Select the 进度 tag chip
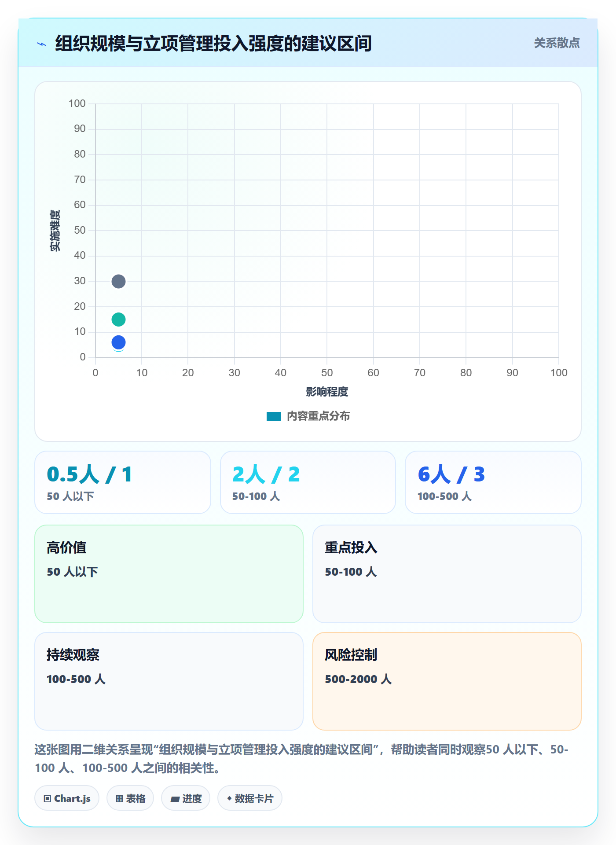This screenshot has height=845, width=616. coord(186,798)
